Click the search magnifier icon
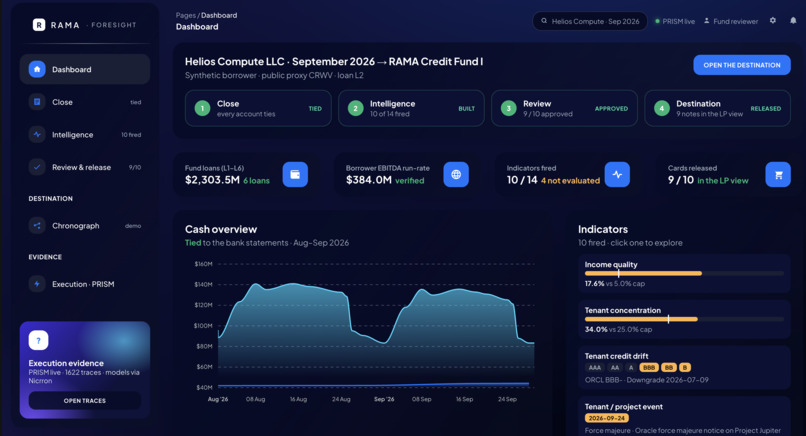 click(x=544, y=21)
